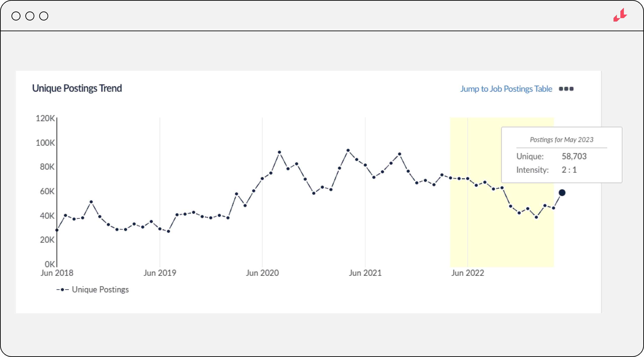
Task: Click the 80K y-axis label
Action: click(x=47, y=167)
